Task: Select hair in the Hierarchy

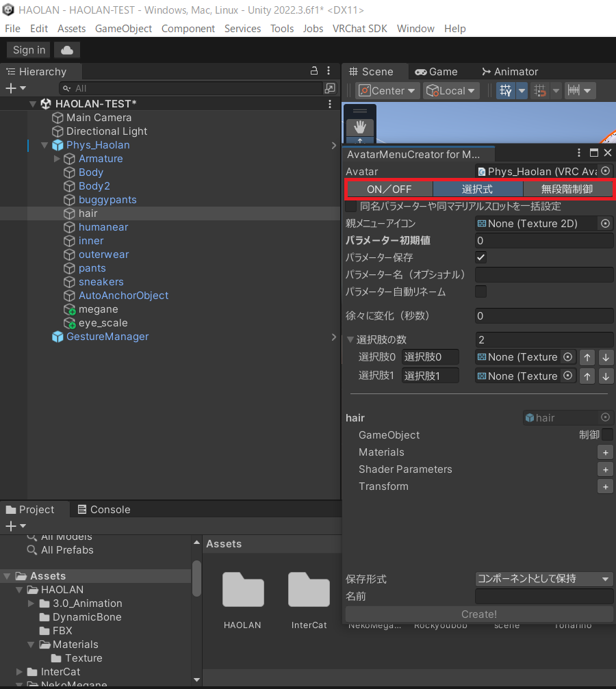Action: (170, 213)
